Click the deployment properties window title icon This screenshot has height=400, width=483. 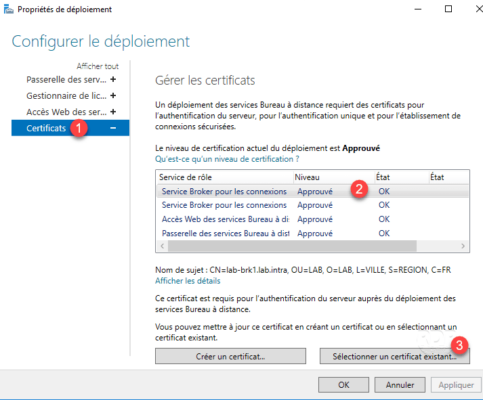[x=8, y=9]
